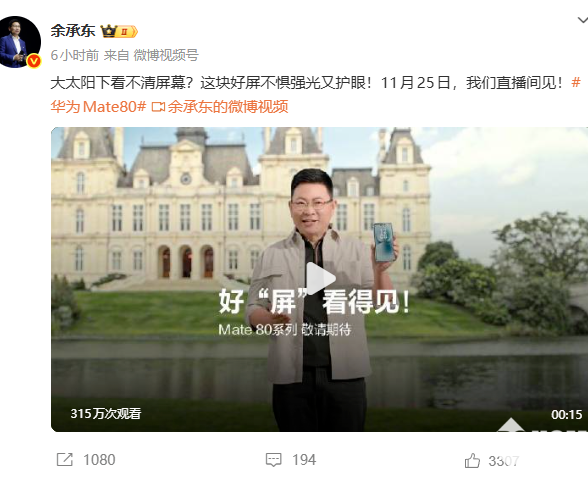Click the 315万次观看 view count overlay
588x480 pixels.
(x=106, y=414)
